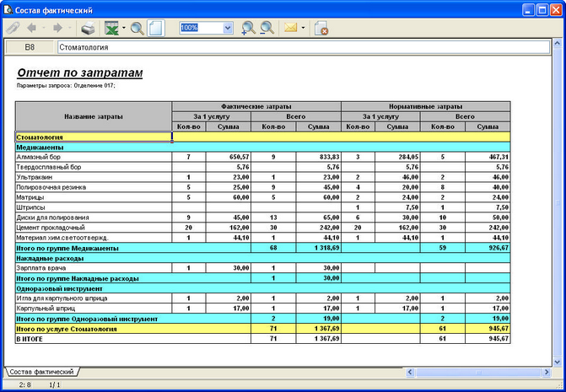The width and height of the screenshot is (566, 392).
Task: Select the 833,83 sum value
Action: [318, 158]
